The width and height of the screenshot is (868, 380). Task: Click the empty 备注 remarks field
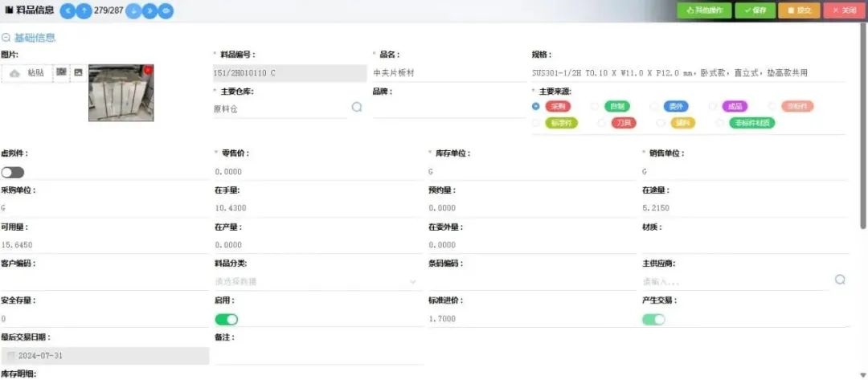pos(319,356)
